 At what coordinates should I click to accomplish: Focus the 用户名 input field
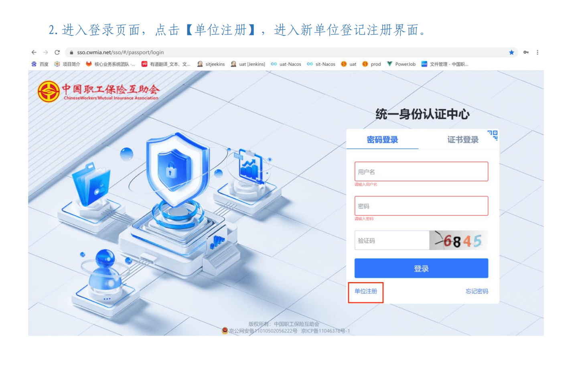point(421,172)
